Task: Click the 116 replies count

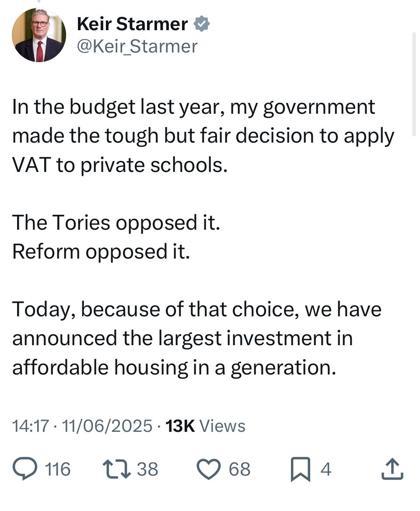Action: click(58, 469)
